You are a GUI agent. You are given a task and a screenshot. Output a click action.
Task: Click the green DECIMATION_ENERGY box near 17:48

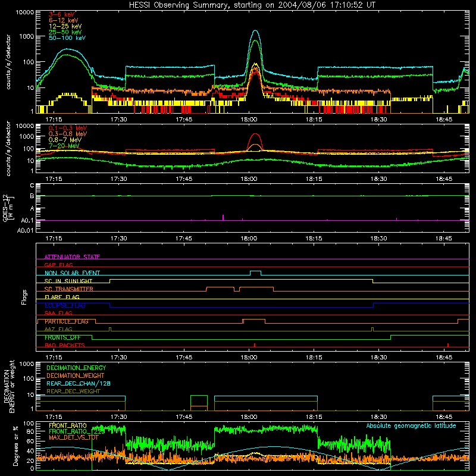point(199,403)
